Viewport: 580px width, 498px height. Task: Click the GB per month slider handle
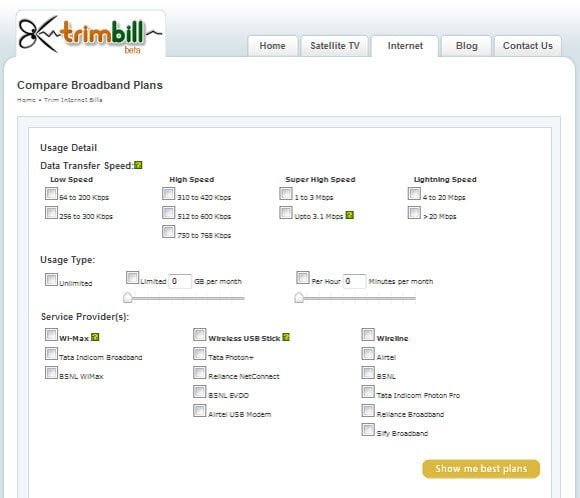click(x=128, y=297)
